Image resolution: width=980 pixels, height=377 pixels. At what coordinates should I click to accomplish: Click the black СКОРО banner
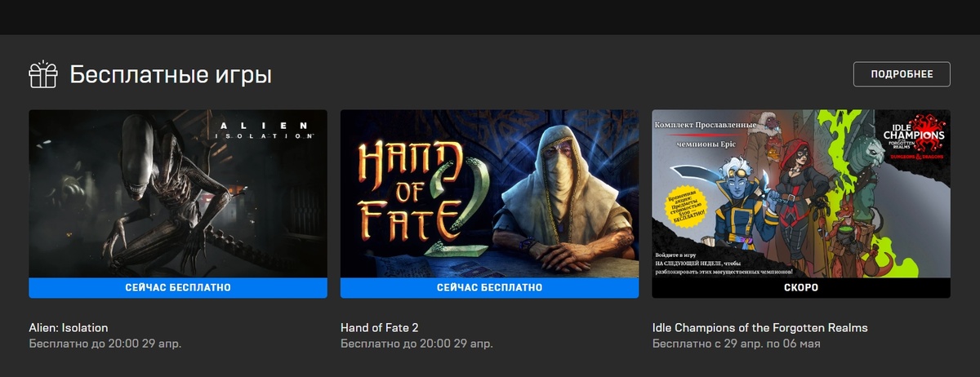(x=801, y=288)
